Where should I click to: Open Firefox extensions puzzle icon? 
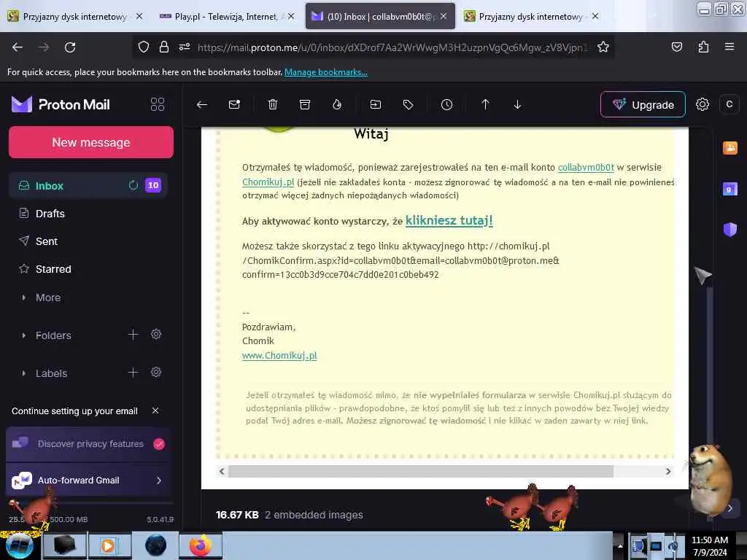[703, 47]
